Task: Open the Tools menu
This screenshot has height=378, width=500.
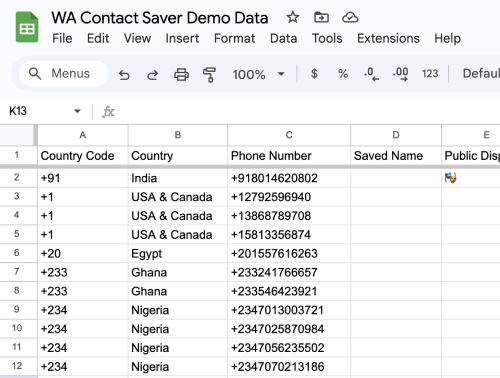Action: pyautogui.click(x=327, y=38)
